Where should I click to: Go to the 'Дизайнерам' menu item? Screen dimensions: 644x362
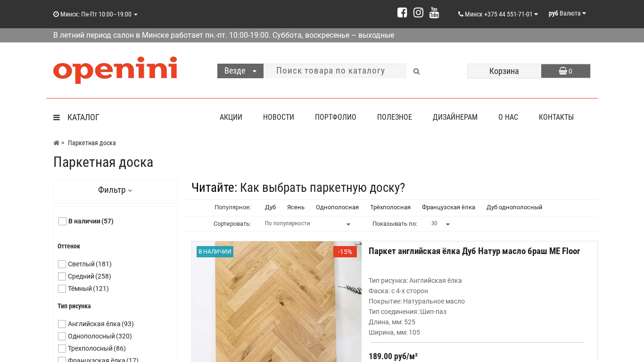point(455,117)
